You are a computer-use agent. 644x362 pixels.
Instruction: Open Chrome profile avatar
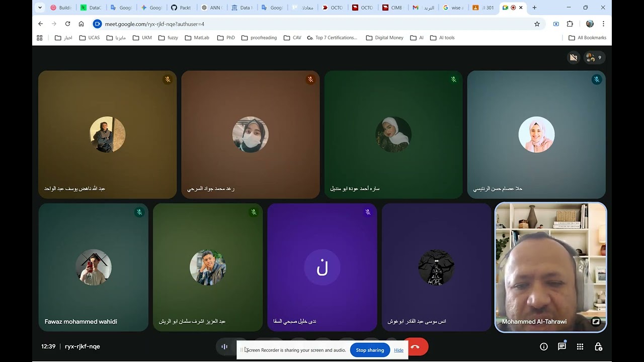pyautogui.click(x=590, y=24)
